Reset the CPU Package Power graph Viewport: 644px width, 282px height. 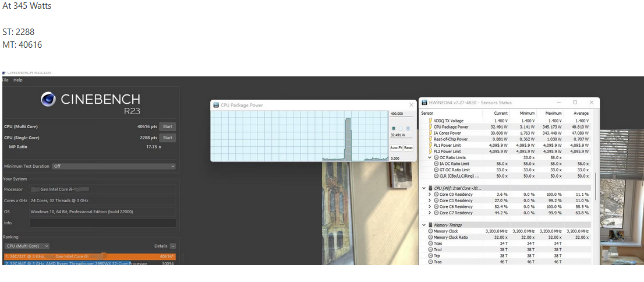pos(408,147)
